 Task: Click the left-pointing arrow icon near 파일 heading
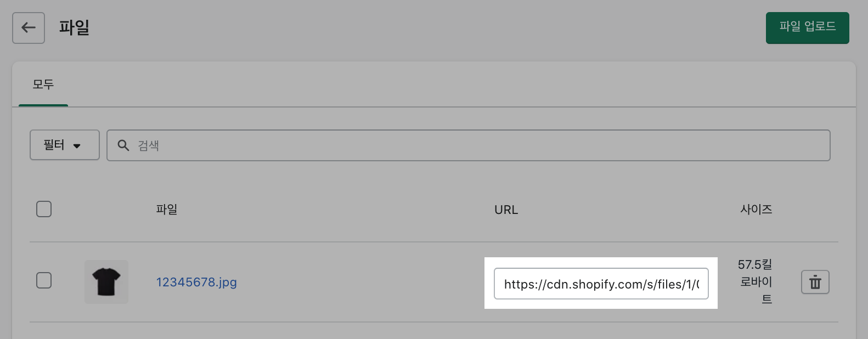28,27
